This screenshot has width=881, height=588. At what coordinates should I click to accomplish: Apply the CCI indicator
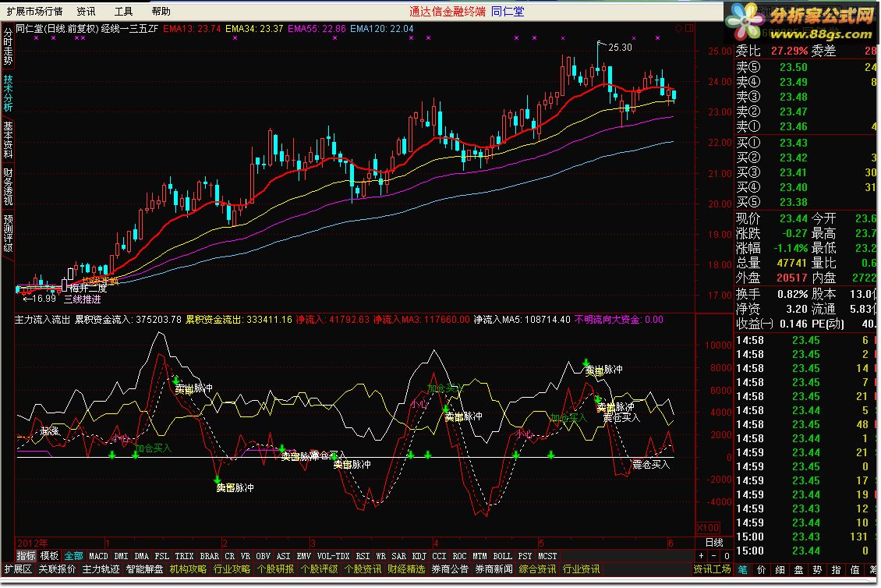click(x=439, y=556)
